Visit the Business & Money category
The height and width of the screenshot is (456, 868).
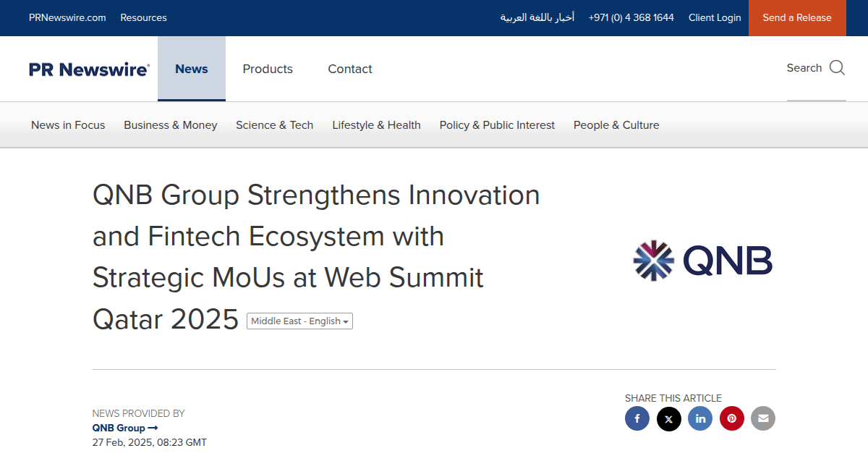[x=170, y=124]
